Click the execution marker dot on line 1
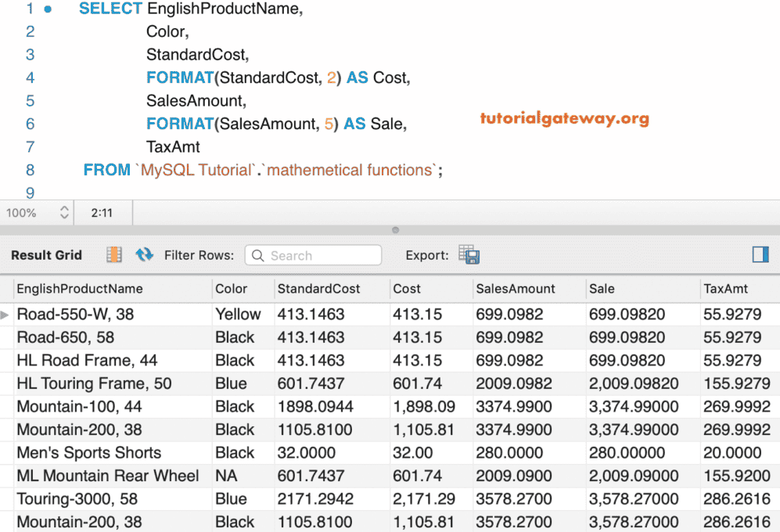The height and width of the screenshot is (532, 780). point(49,9)
